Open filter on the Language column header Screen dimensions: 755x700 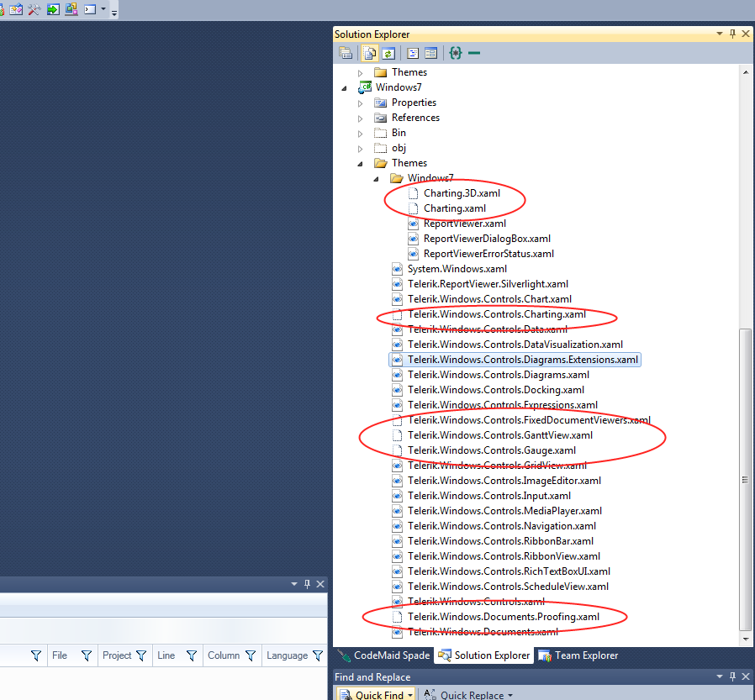click(318, 655)
